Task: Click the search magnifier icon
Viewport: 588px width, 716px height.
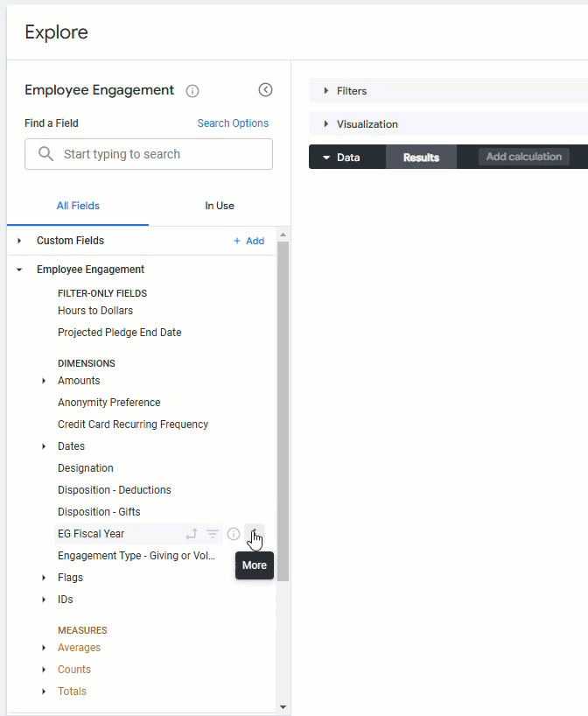Action: [45, 154]
